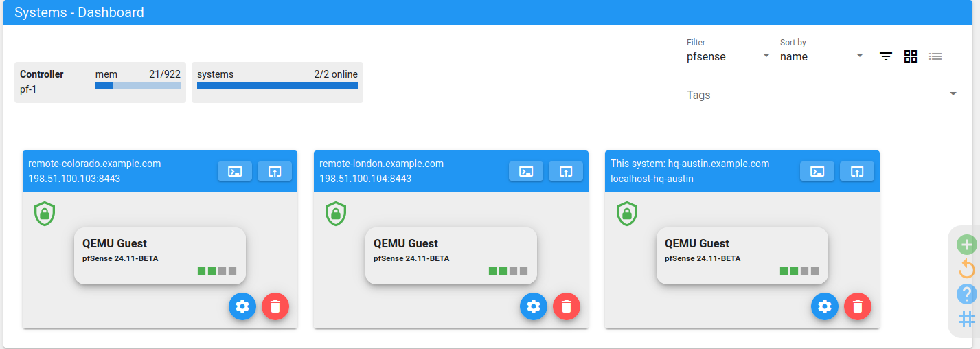Toggle the filter lines icon

tap(887, 56)
